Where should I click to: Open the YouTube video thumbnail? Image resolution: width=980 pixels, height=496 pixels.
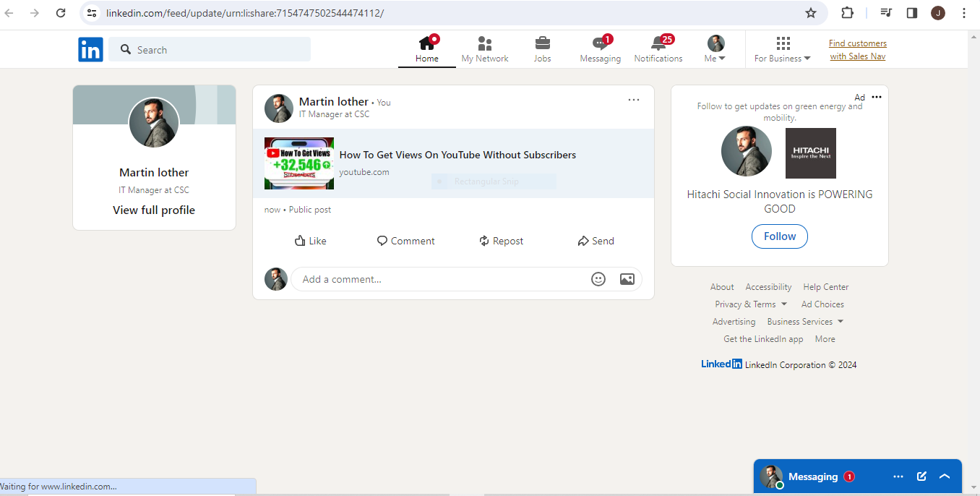tap(299, 163)
